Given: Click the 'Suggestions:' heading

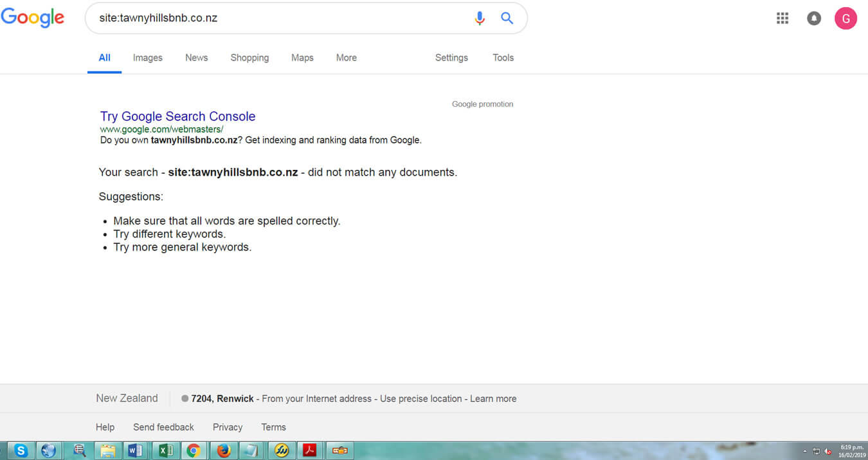Looking at the screenshot, I should [131, 197].
